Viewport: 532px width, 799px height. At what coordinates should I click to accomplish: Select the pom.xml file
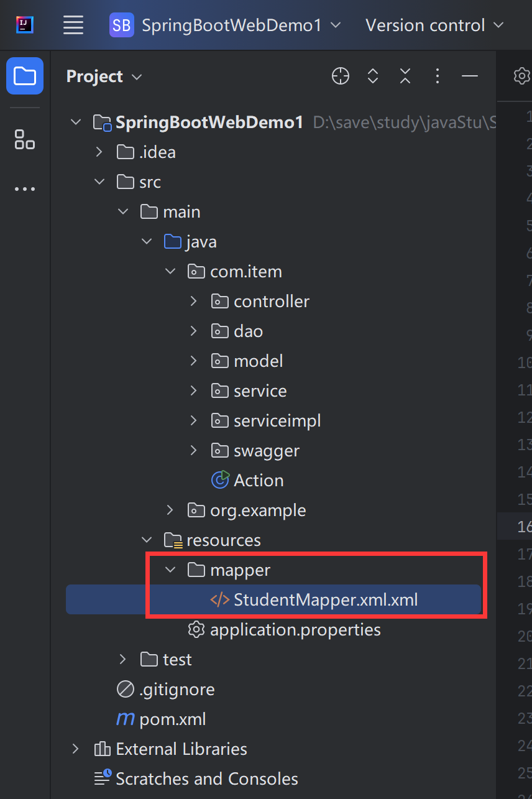coord(173,719)
